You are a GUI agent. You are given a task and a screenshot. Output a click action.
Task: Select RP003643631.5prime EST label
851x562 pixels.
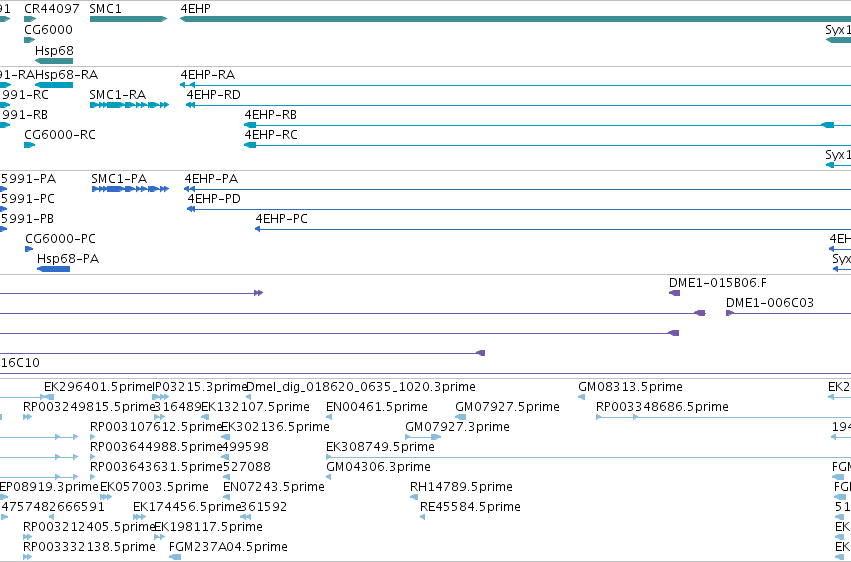[x=156, y=467]
